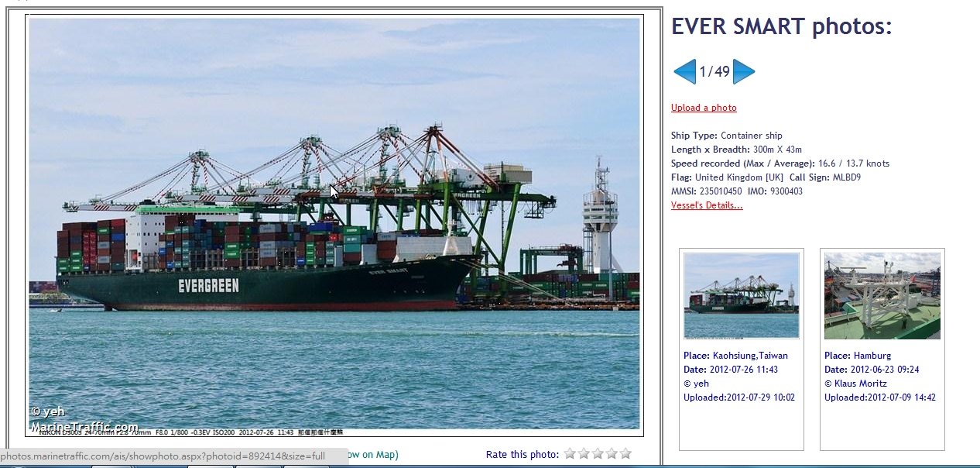Screen dimensions: 980x468
Task: Select 'Date: 2012-06-23 09:24' caption
Action: [x=872, y=370]
